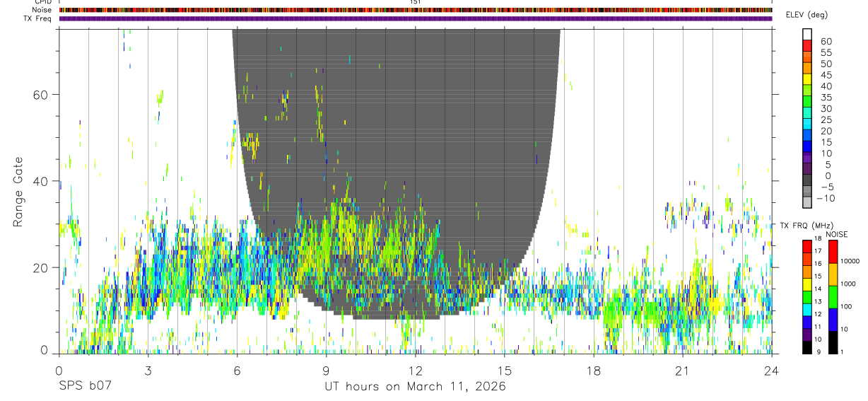Select the yellow swatch in ELEV legend
This screenshot has height=401, width=868.
pyautogui.click(x=807, y=79)
